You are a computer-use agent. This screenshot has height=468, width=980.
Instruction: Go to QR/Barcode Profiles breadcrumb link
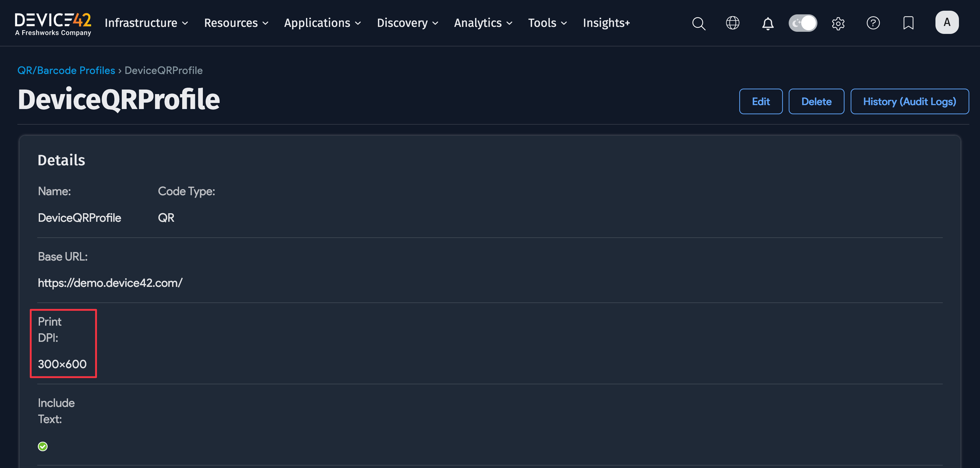(x=66, y=71)
